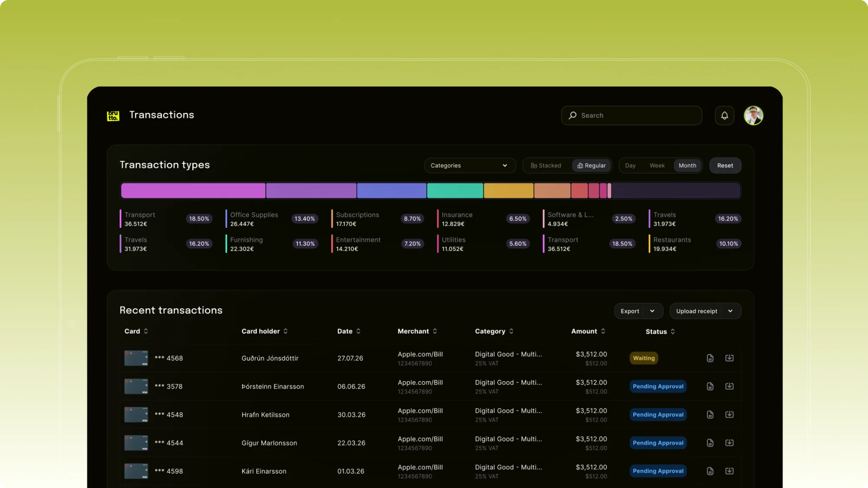Switch chart to Regular view
Viewport: 868px width, 488px height.
click(592, 165)
